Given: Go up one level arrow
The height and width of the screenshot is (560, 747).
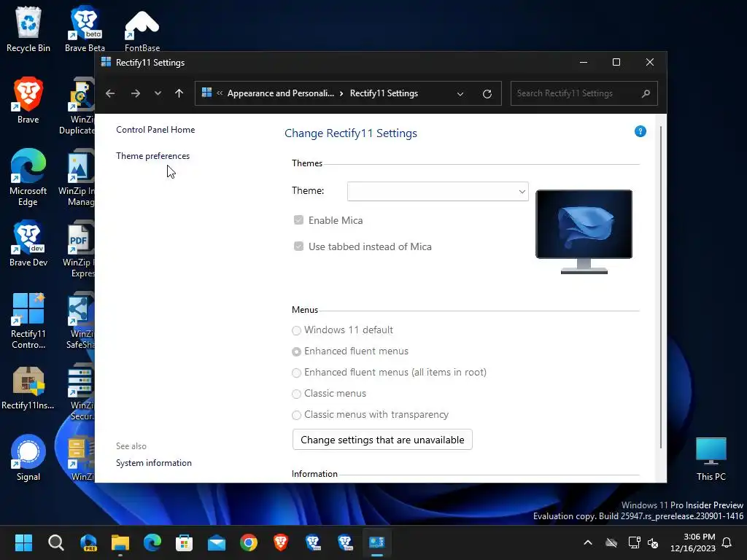Looking at the screenshot, I should click(179, 93).
